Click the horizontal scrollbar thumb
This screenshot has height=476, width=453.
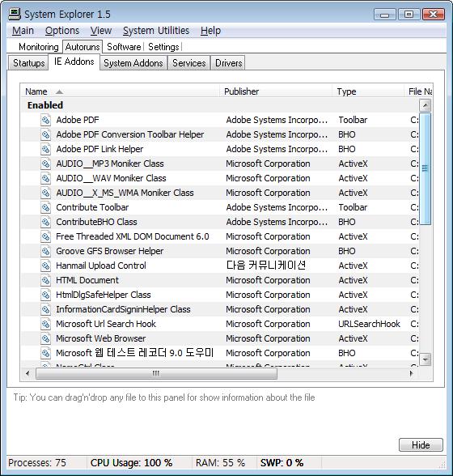pyautogui.click(x=156, y=373)
